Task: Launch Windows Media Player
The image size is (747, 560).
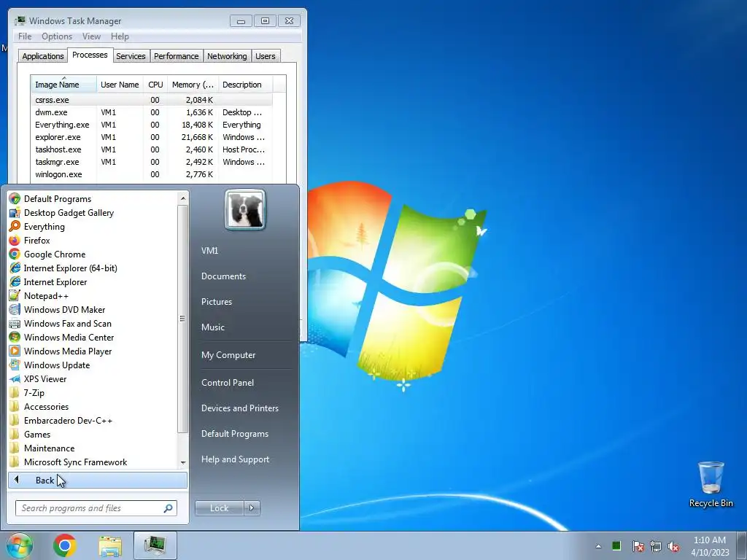Action: click(x=68, y=351)
